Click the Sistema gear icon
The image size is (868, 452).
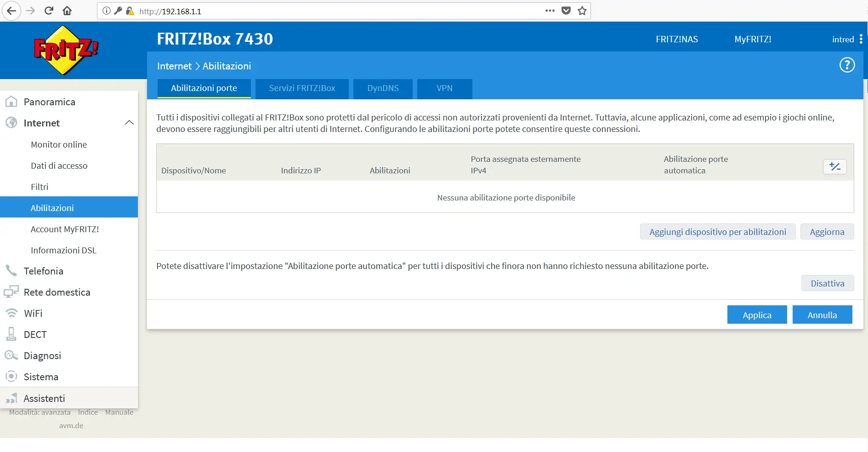pyautogui.click(x=11, y=376)
